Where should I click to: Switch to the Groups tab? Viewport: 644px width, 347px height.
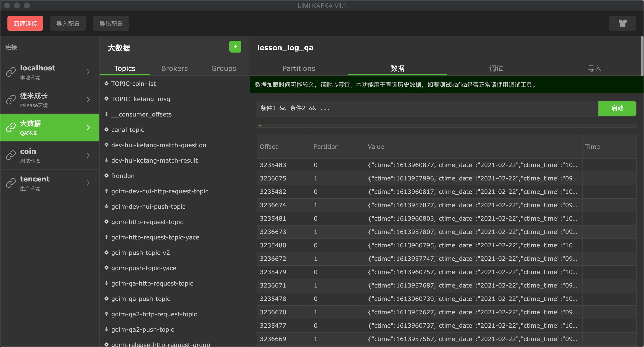pyautogui.click(x=224, y=69)
